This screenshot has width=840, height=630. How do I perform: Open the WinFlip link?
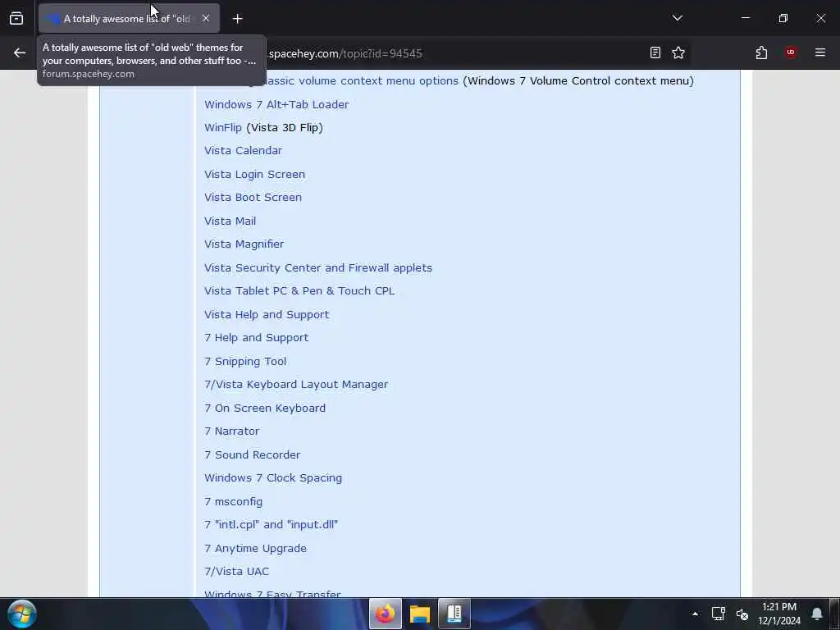223,127
